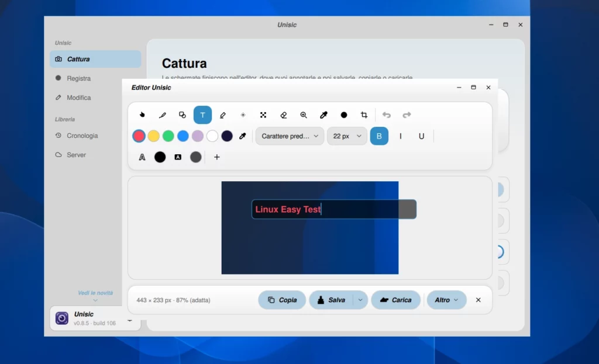Choose the crop tool

point(364,115)
